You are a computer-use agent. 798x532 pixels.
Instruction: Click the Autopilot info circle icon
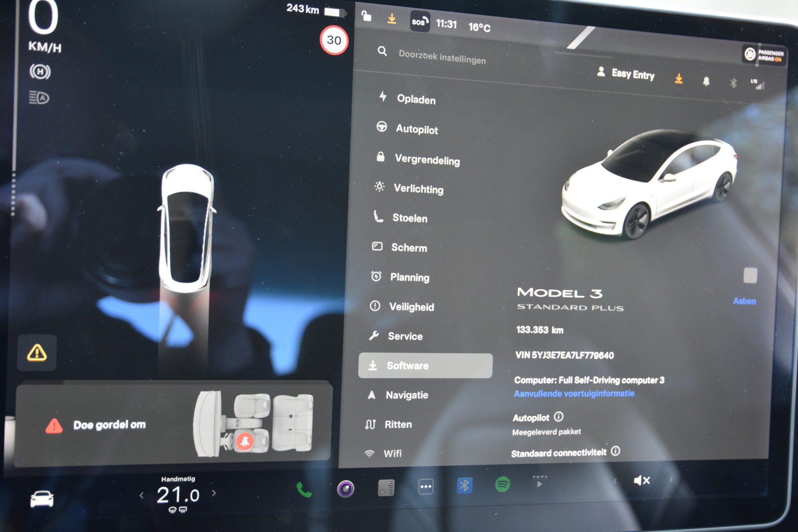coord(559,416)
